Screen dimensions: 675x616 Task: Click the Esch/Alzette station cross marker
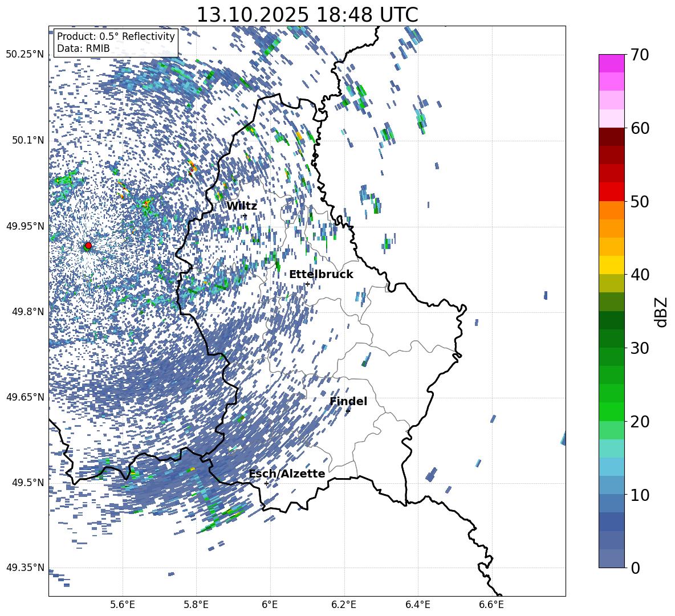coord(266,483)
